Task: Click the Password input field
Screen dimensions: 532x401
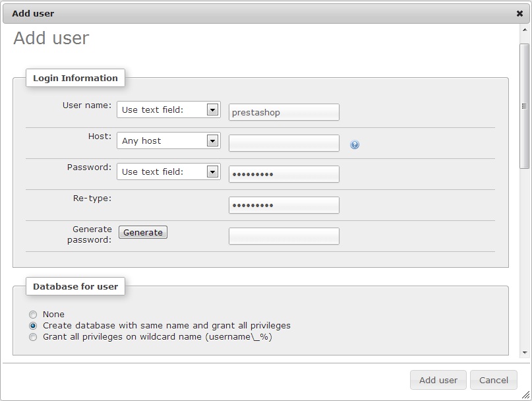Action: pos(284,174)
